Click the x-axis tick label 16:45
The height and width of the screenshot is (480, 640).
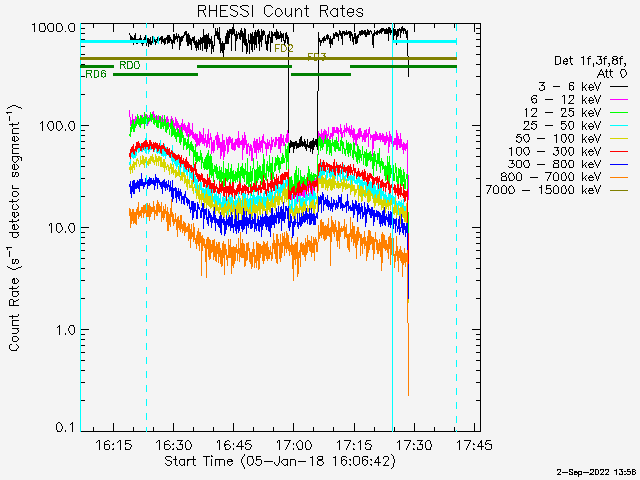click(233, 444)
